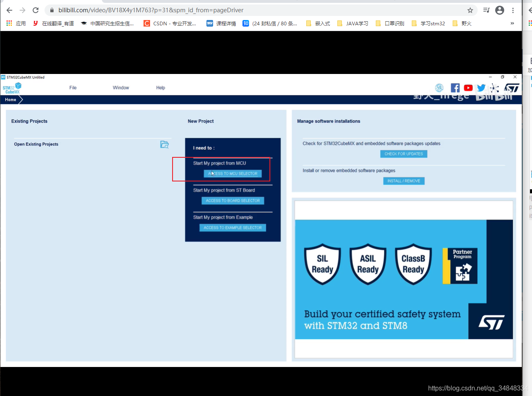The height and width of the screenshot is (396, 532).
Task: Open the ST community network icon
Action: (x=494, y=88)
